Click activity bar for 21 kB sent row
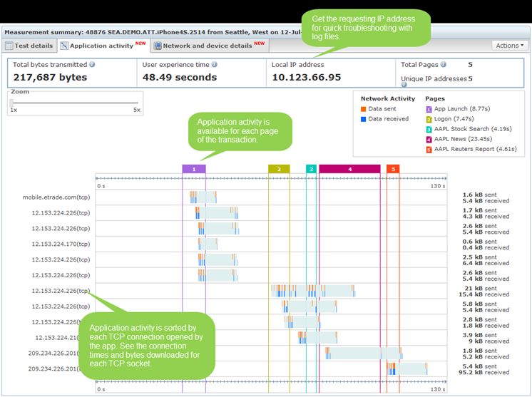The width and height of the screenshot is (532, 397). 313,291
